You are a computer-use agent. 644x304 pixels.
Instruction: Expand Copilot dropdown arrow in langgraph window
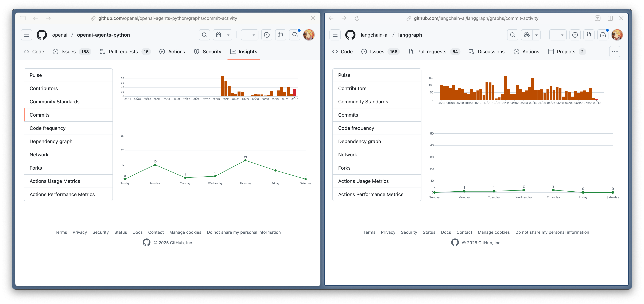point(536,35)
